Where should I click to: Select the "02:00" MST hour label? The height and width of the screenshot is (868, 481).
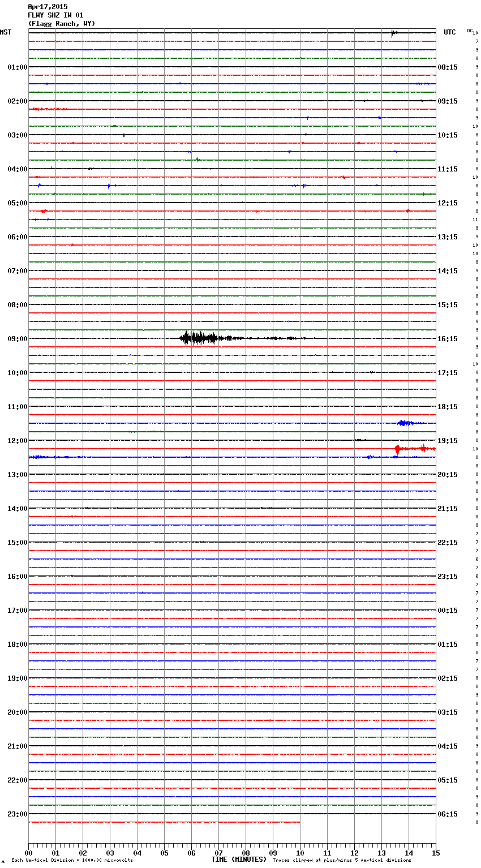18,101
